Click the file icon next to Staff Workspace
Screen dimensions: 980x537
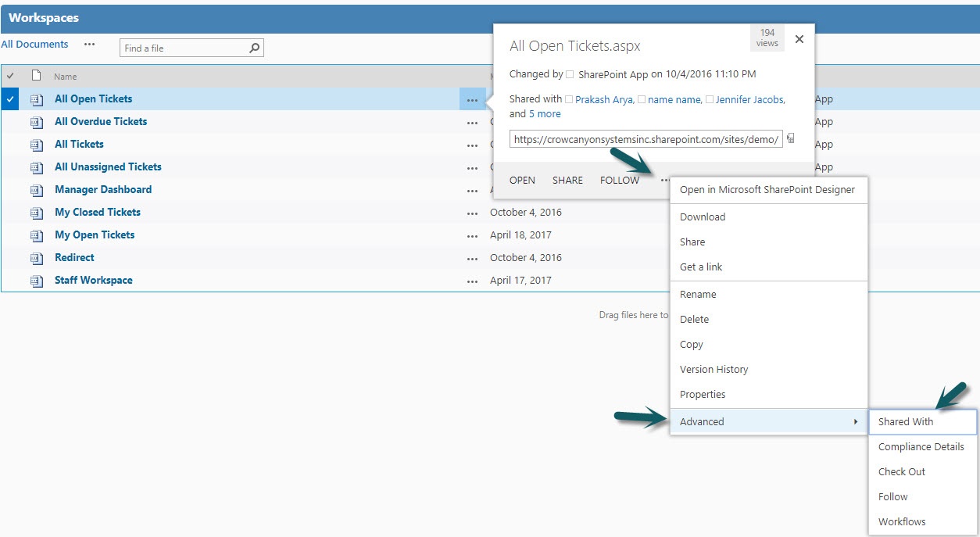click(36, 281)
